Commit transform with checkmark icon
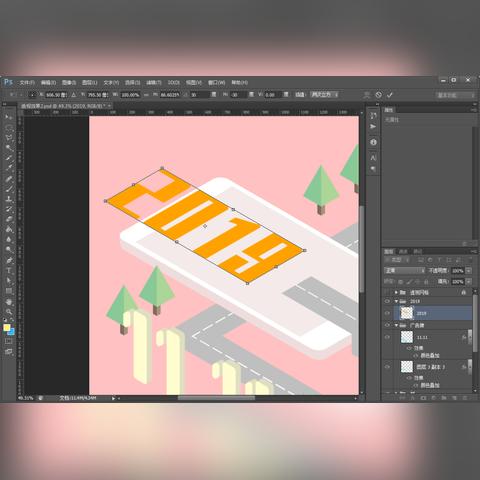The width and height of the screenshot is (480, 480). pyautogui.click(x=390, y=95)
